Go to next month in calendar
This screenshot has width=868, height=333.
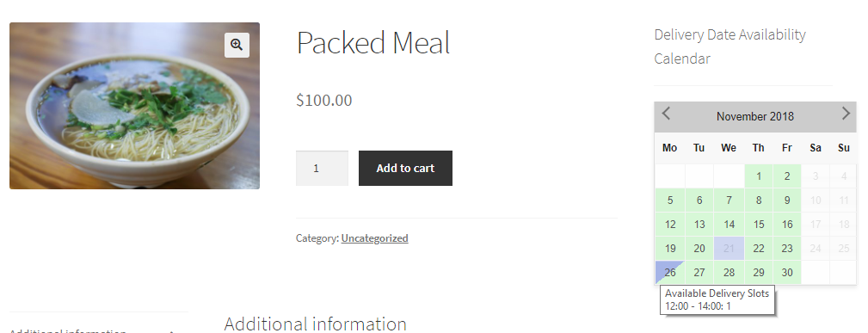(846, 114)
